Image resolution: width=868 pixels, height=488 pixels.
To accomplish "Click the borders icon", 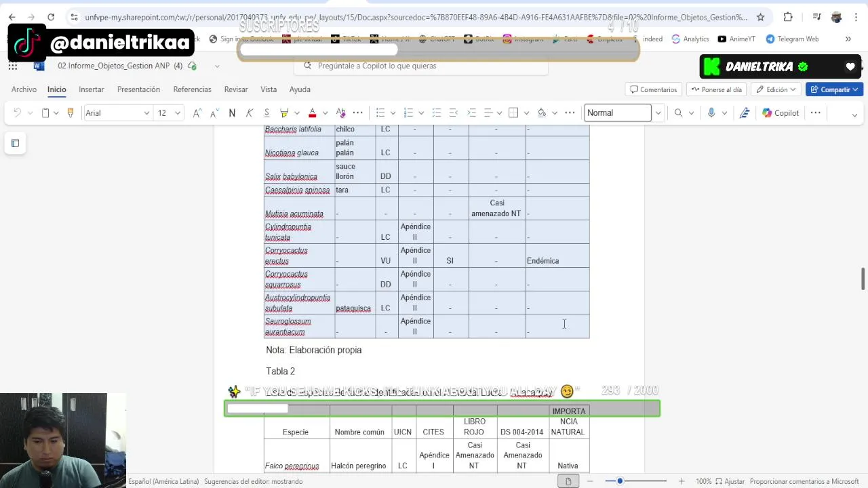I will point(513,113).
